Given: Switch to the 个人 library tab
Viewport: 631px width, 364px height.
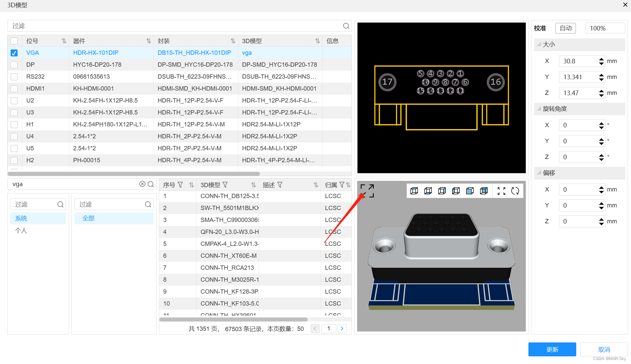Looking at the screenshot, I should [21, 230].
